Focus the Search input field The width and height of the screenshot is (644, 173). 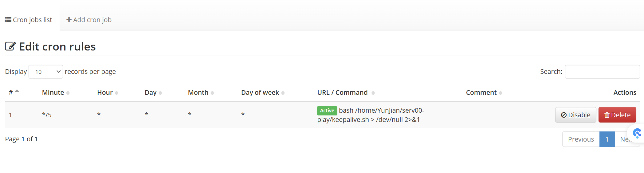click(602, 71)
